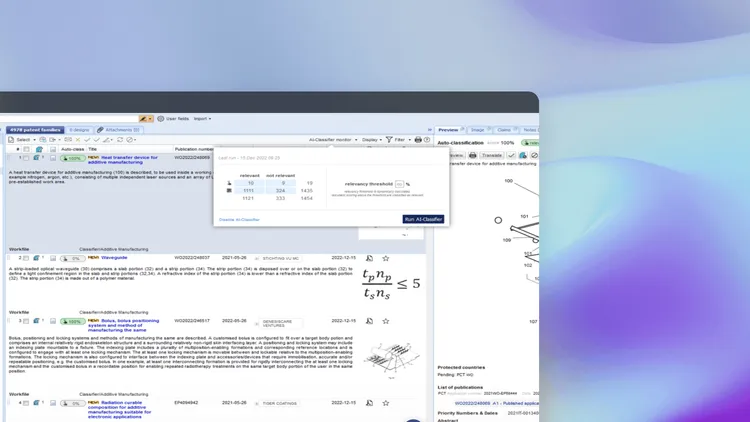Click the document icon next to Bolus star
The image size is (750, 422).
(x=369, y=321)
